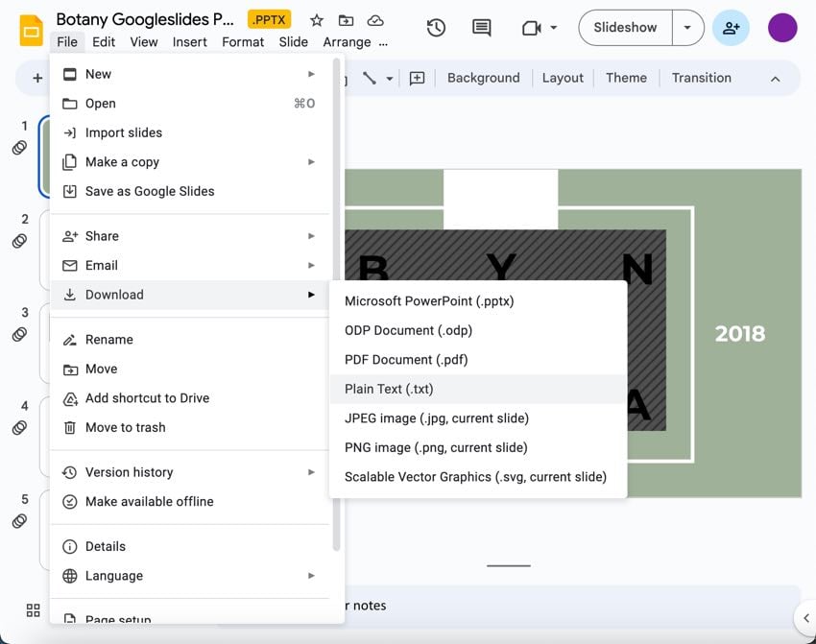Click the move to folder icon
Viewport: 816px width, 644px height.
(346, 20)
